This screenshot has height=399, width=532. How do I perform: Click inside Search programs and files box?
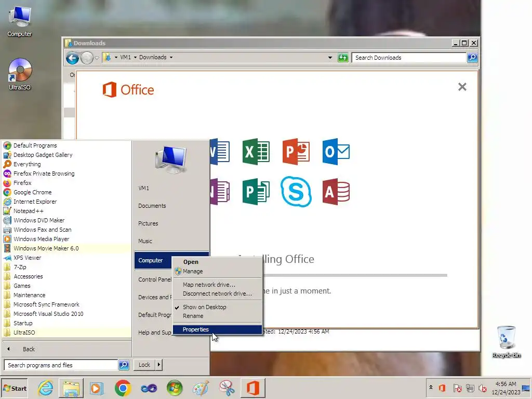click(61, 365)
